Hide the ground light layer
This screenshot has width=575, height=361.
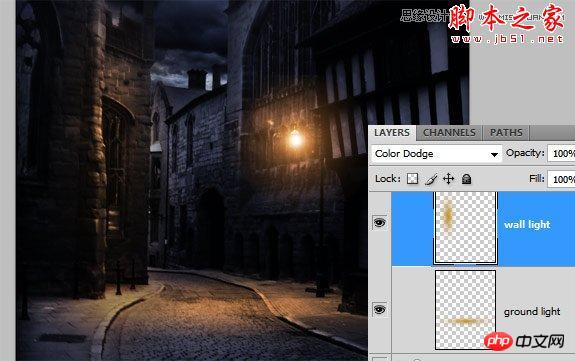pyautogui.click(x=380, y=309)
